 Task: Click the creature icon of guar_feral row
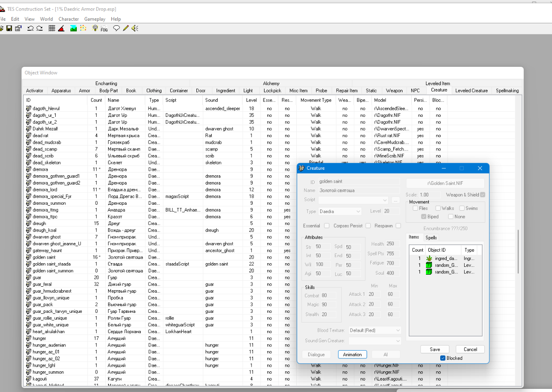click(29, 284)
